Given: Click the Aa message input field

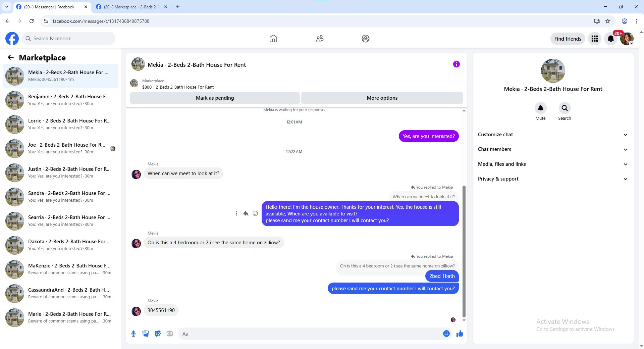Looking at the screenshot, I should pos(310,334).
